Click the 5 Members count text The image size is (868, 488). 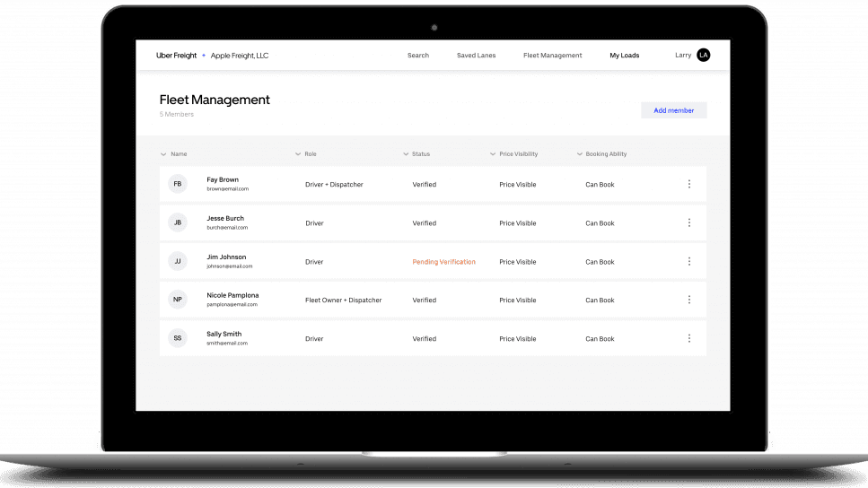coord(177,114)
